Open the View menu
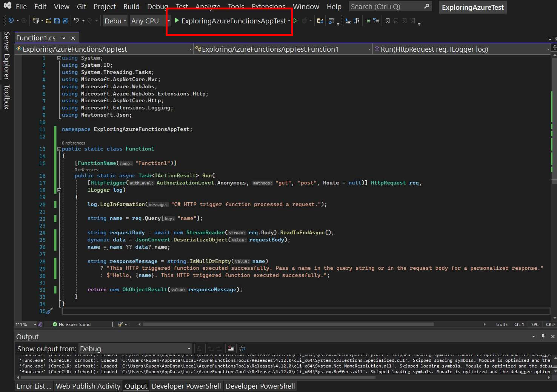The image size is (557, 392). pos(62,6)
